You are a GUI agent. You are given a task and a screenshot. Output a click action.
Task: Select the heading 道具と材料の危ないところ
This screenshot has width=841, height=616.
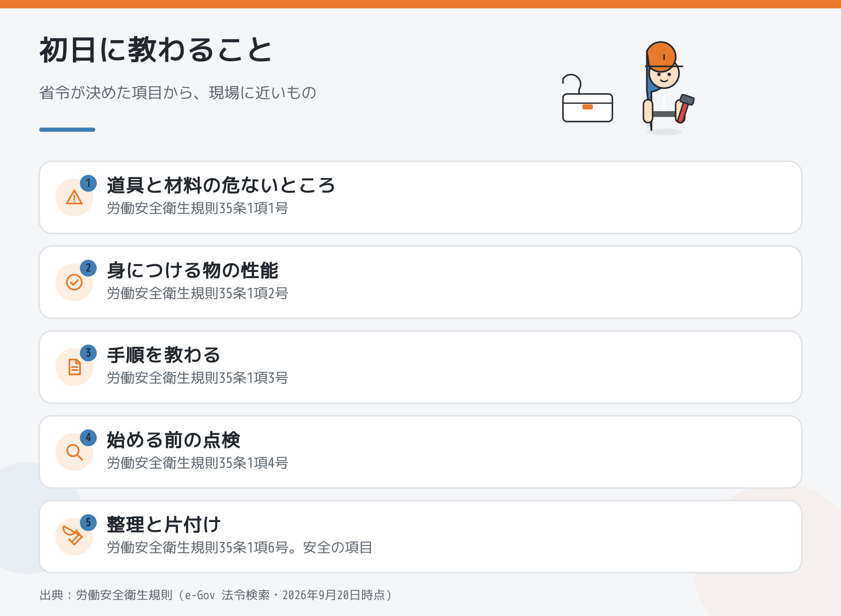pyautogui.click(x=221, y=186)
